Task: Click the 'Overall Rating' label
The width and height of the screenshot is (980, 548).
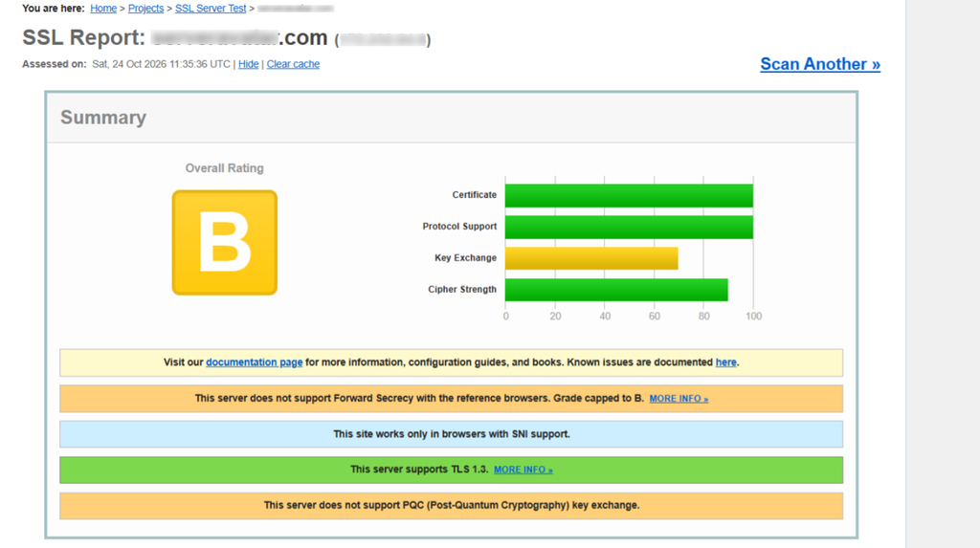Action: pyautogui.click(x=224, y=168)
